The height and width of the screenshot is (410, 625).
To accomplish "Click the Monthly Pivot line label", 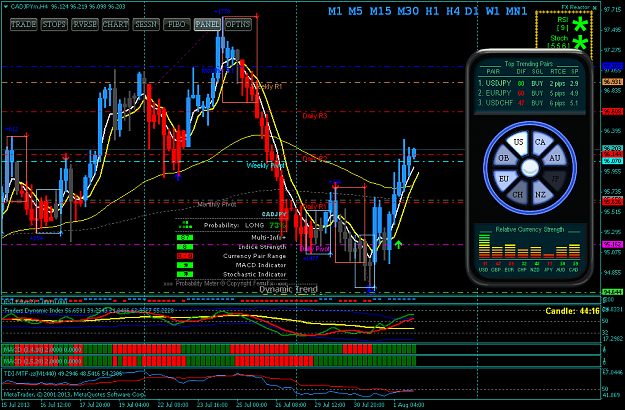I will coord(217,204).
